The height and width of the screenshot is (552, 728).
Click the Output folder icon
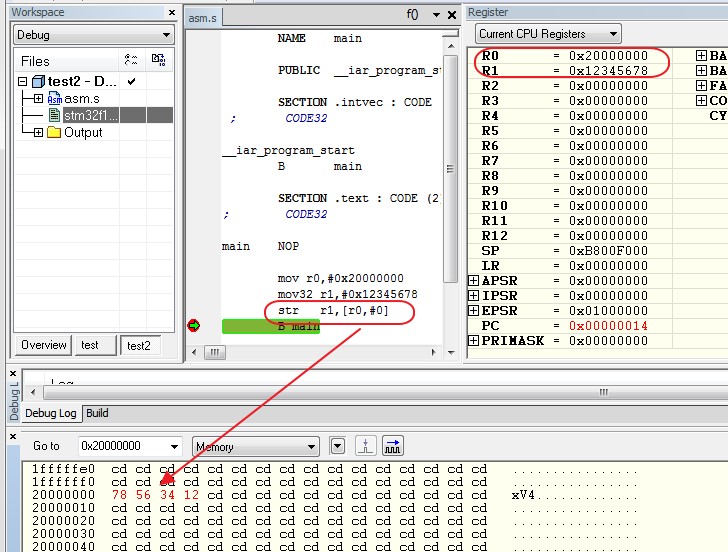54,132
